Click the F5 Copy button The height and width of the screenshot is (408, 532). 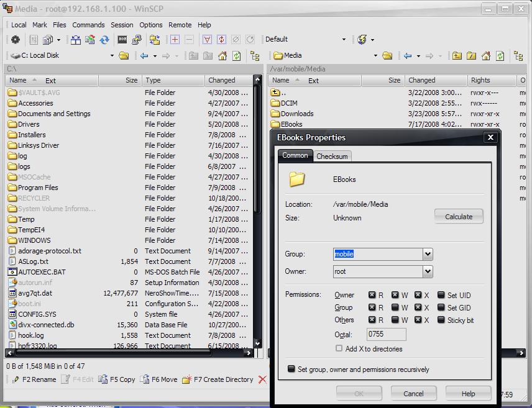(x=116, y=379)
